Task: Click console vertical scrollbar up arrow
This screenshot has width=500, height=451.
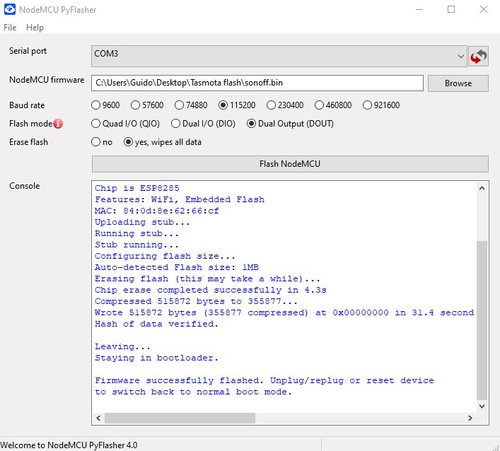Action: (x=482, y=188)
